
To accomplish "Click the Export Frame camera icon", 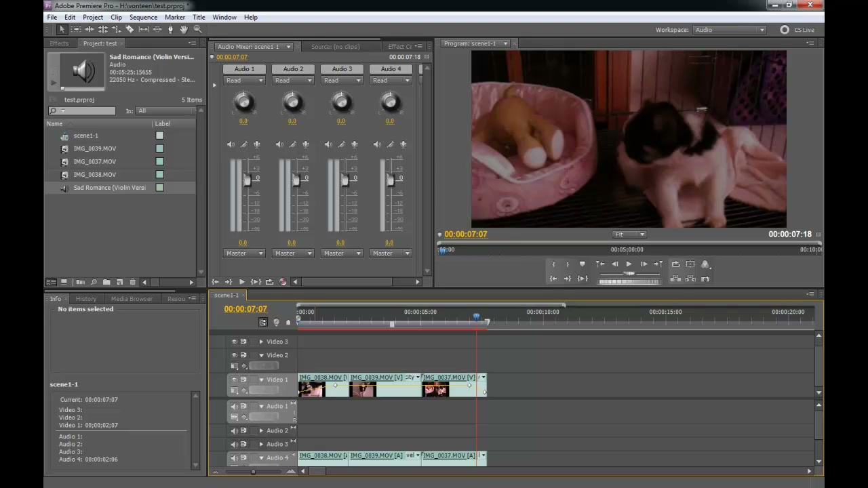I will [705, 279].
